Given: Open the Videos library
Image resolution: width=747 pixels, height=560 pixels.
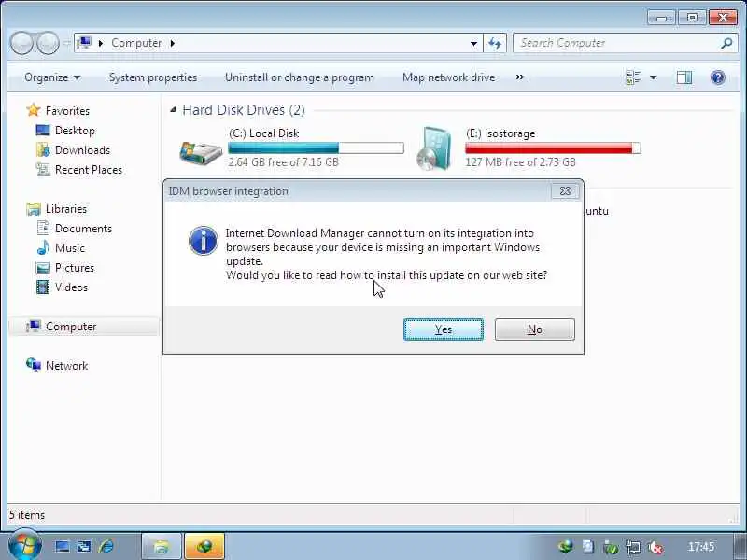Looking at the screenshot, I should click(x=71, y=287).
